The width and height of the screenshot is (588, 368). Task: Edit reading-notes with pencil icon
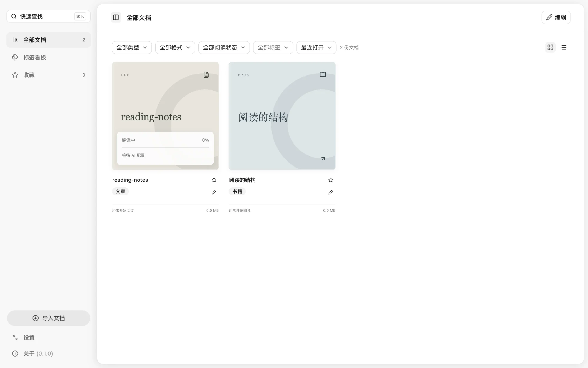(x=214, y=192)
